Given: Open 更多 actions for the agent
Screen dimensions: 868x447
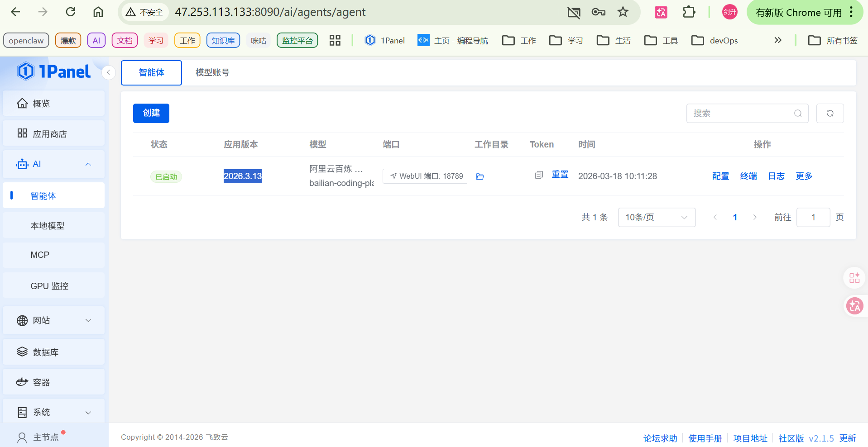Looking at the screenshot, I should coord(804,176).
